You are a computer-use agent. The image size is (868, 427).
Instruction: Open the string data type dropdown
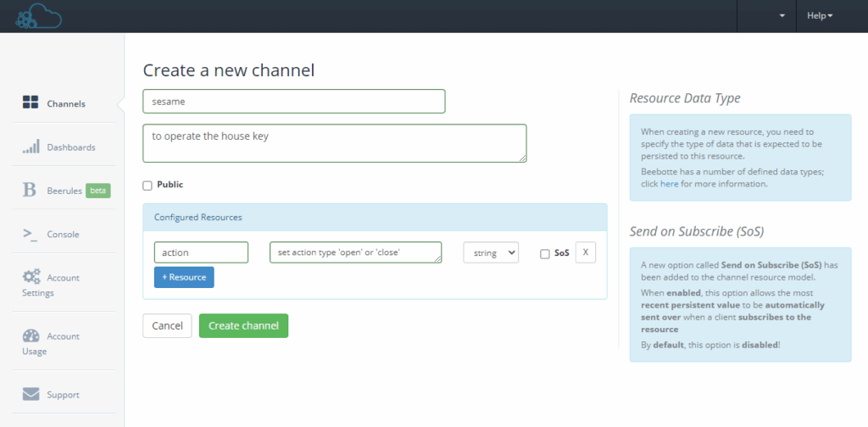click(x=491, y=252)
